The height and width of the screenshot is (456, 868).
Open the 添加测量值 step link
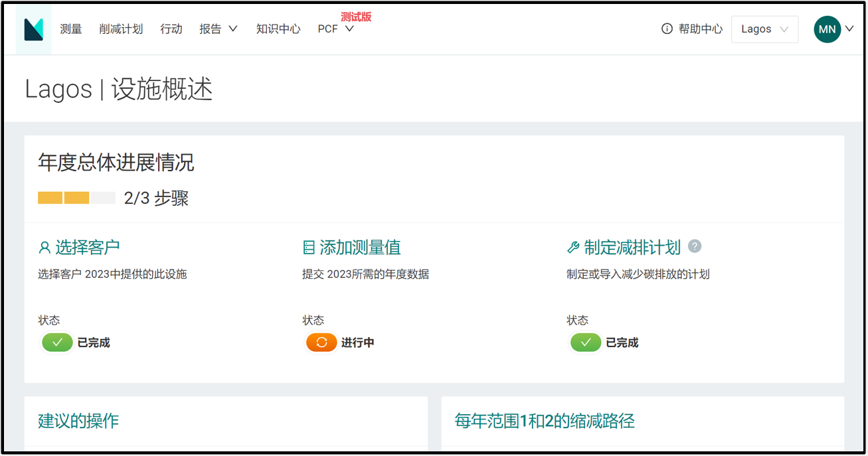(x=360, y=248)
